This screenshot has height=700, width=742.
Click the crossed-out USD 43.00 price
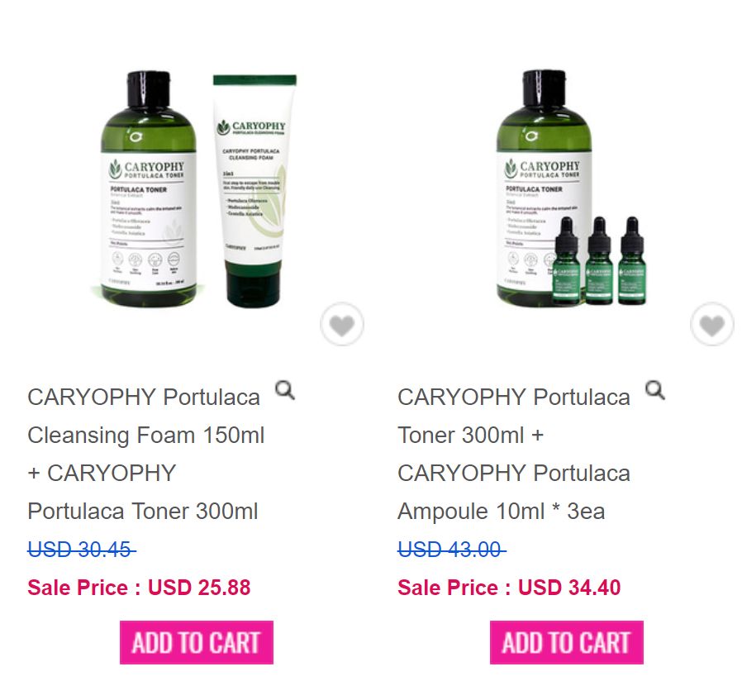(451, 550)
